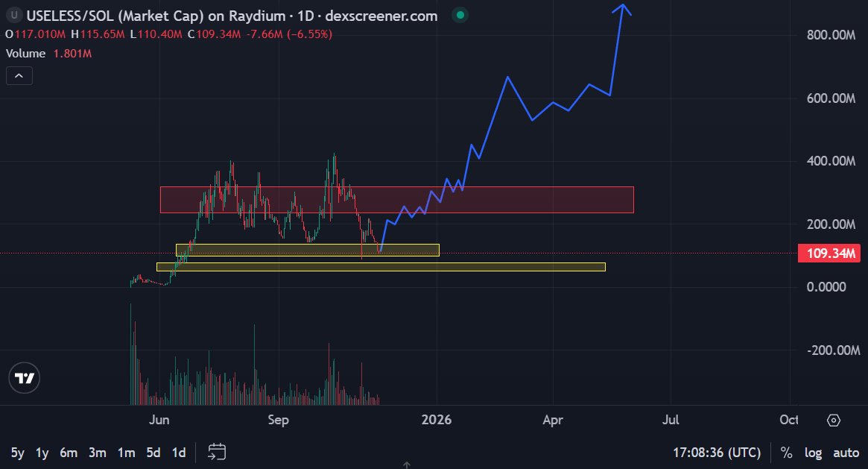
Task: Select the 1d timeframe
Action: click(x=179, y=453)
